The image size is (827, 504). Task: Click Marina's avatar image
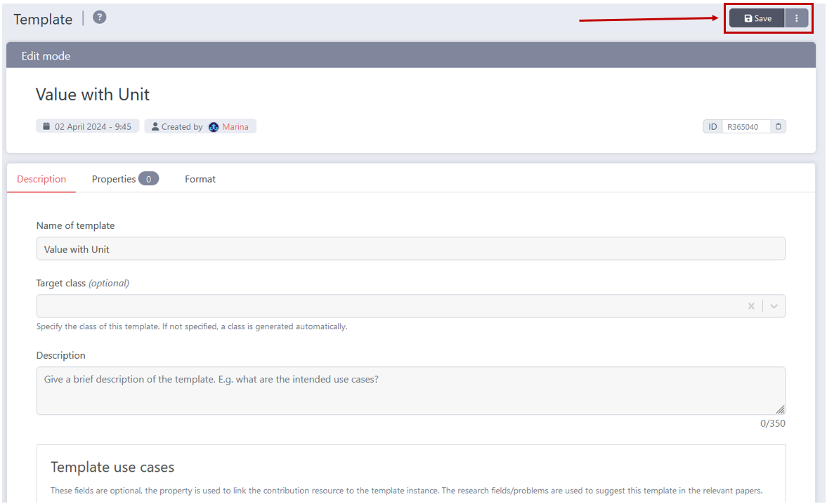pos(214,127)
